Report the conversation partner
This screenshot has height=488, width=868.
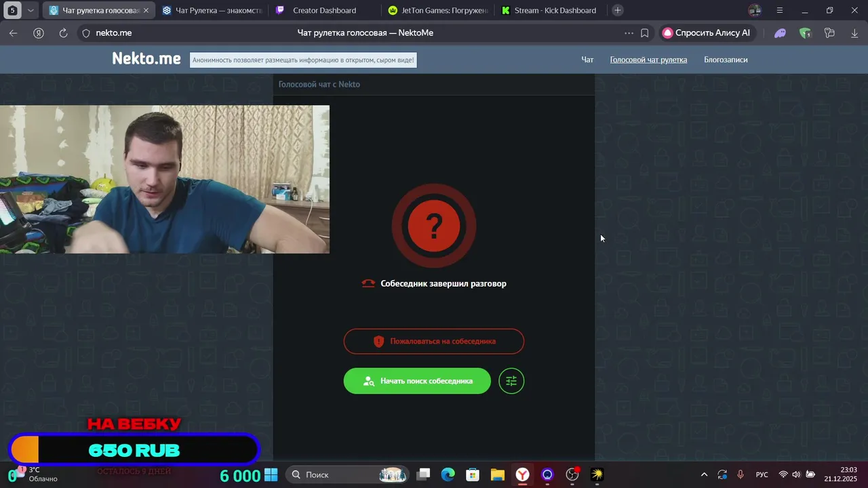click(434, 341)
